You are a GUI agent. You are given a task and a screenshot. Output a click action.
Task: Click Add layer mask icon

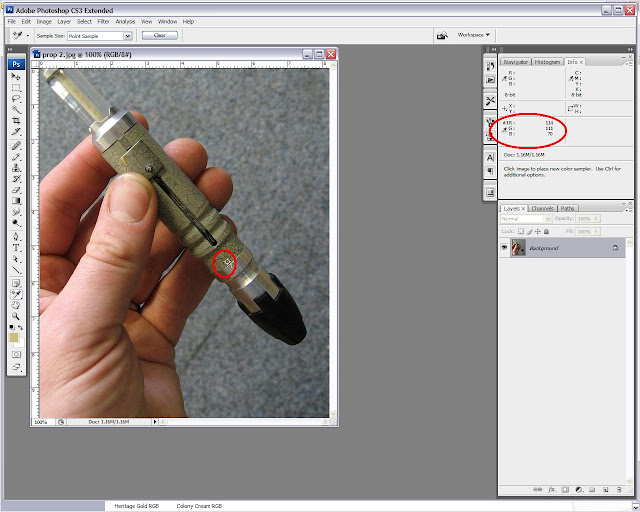pyautogui.click(x=565, y=489)
